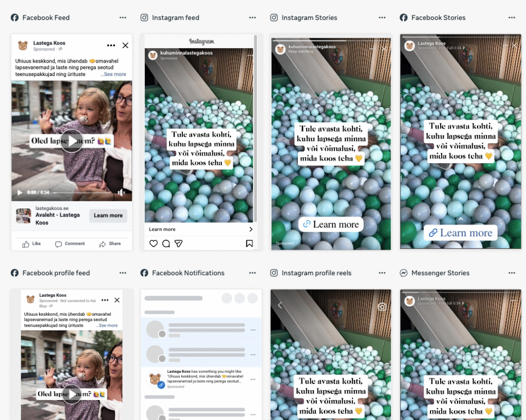Tap the camera icon in the Instagram profile reels preview
This screenshot has height=420, width=526.
[382, 306]
